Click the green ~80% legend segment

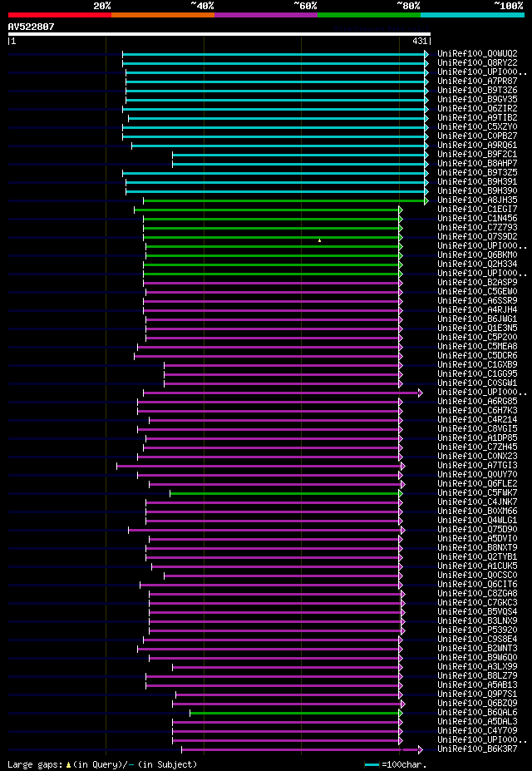pyautogui.click(x=369, y=15)
